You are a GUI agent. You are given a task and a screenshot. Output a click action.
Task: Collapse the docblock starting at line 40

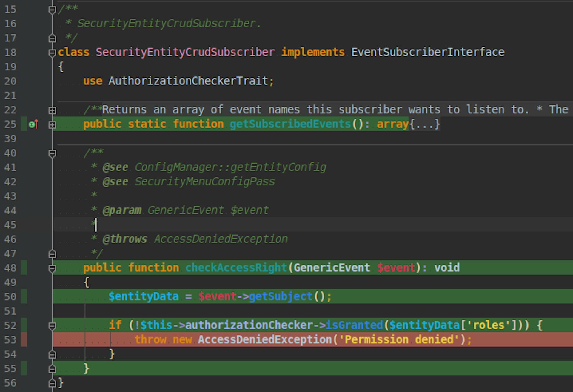pos(52,153)
